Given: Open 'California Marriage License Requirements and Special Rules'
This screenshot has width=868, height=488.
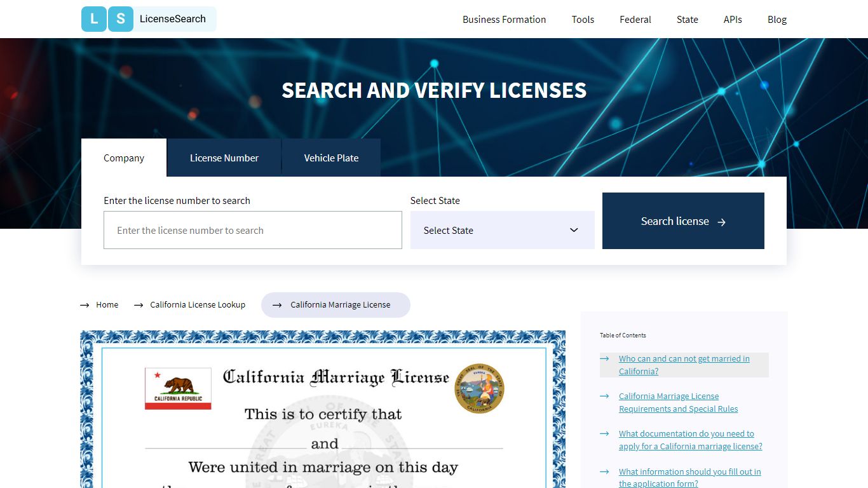Looking at the screenshot, I should pos(679,402).
